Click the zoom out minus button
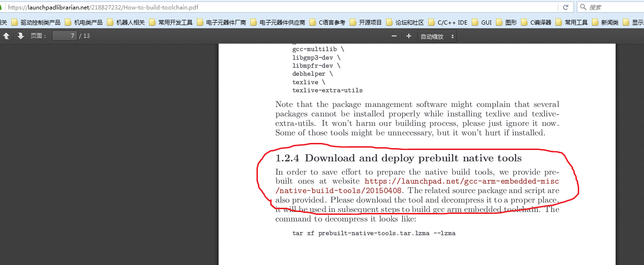The width and height of the screenshot is (644, 265). coord(394,36)
